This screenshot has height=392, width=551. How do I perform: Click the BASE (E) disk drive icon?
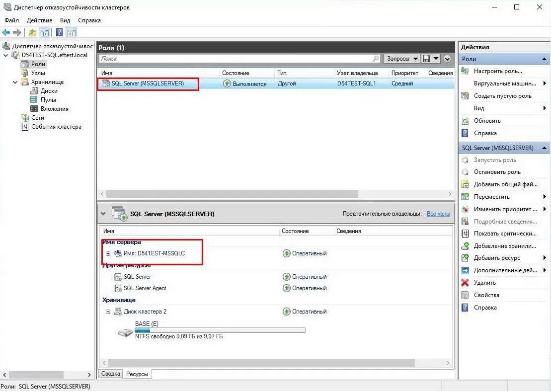click(x=125, y=332)
